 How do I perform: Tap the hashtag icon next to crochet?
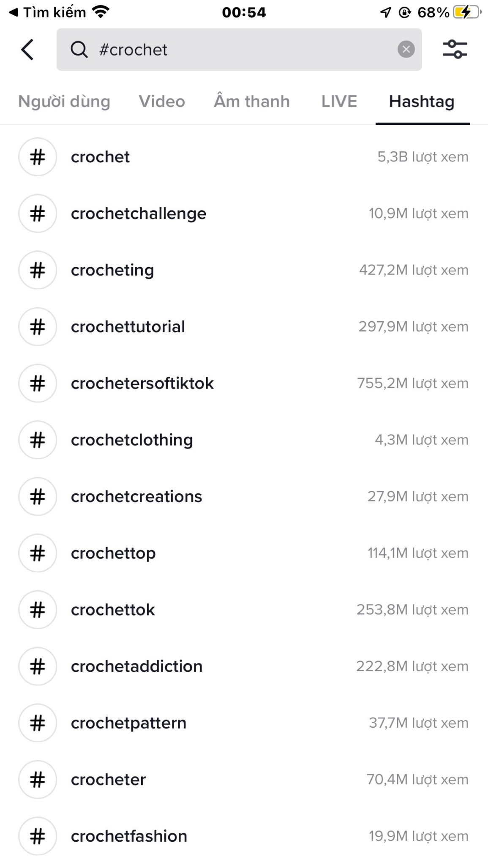point(38,157)
